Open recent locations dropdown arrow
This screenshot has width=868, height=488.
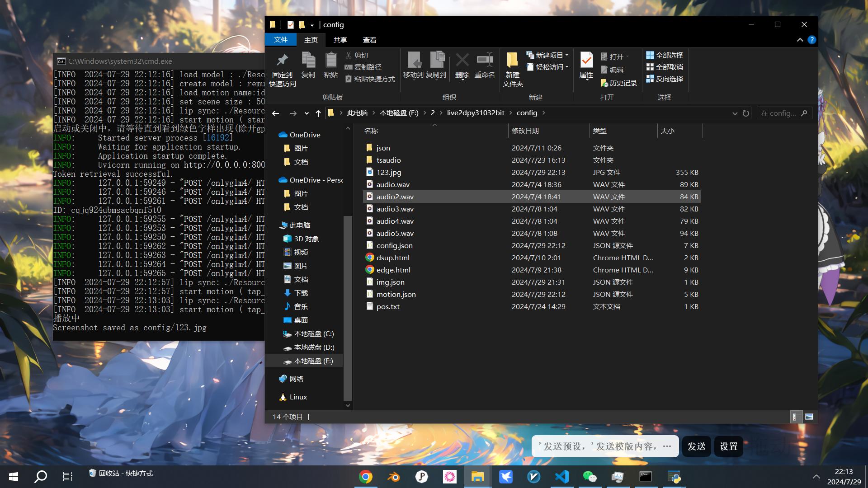307,113
